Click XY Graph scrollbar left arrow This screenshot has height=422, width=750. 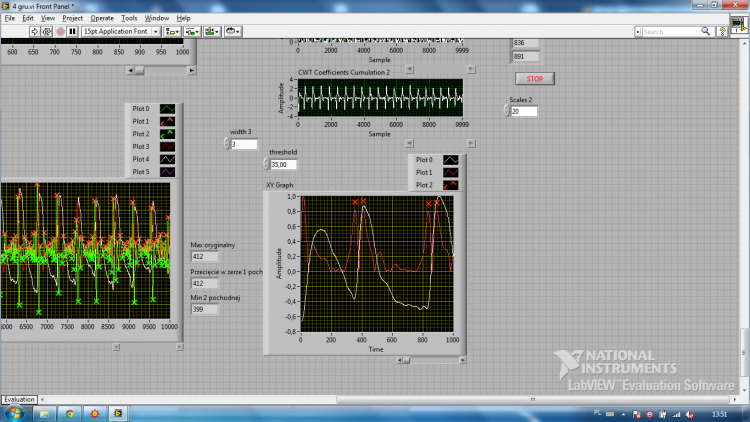399,360
